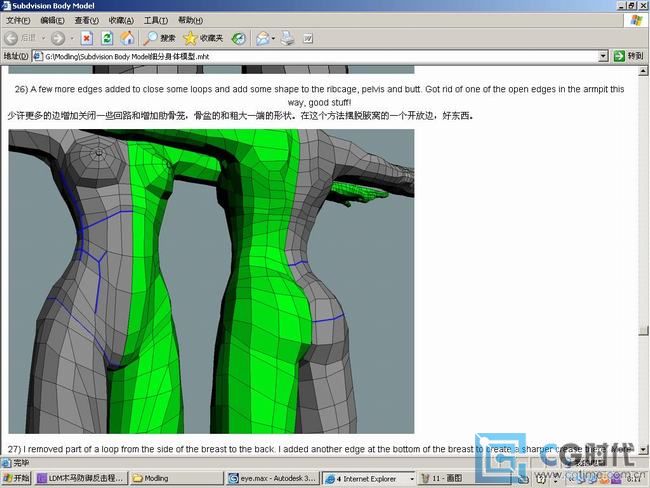
Task: Print the page with printer icon
Action: [x=287, y=39]
